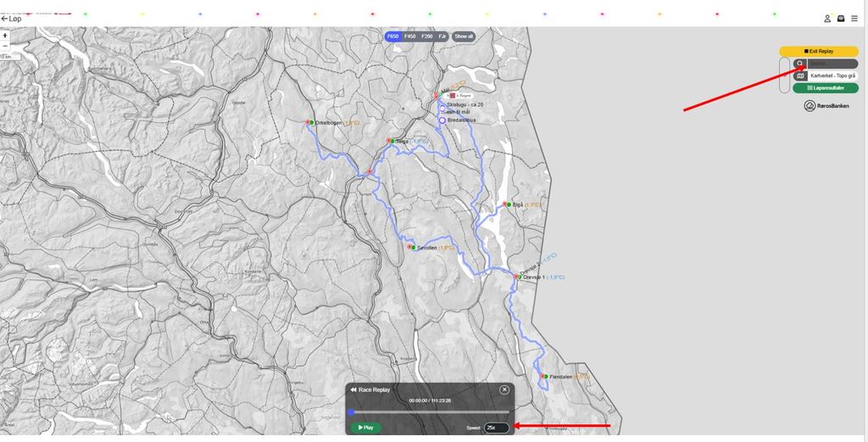Switch to the F200 race class
Image resolution: width=868 pixels, height=442 pixels.
pyautogui.click(x=427, y=36)
